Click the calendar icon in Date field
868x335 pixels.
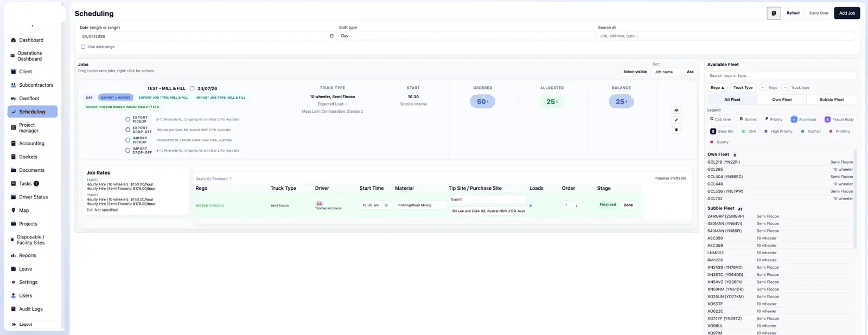point(331,36)
